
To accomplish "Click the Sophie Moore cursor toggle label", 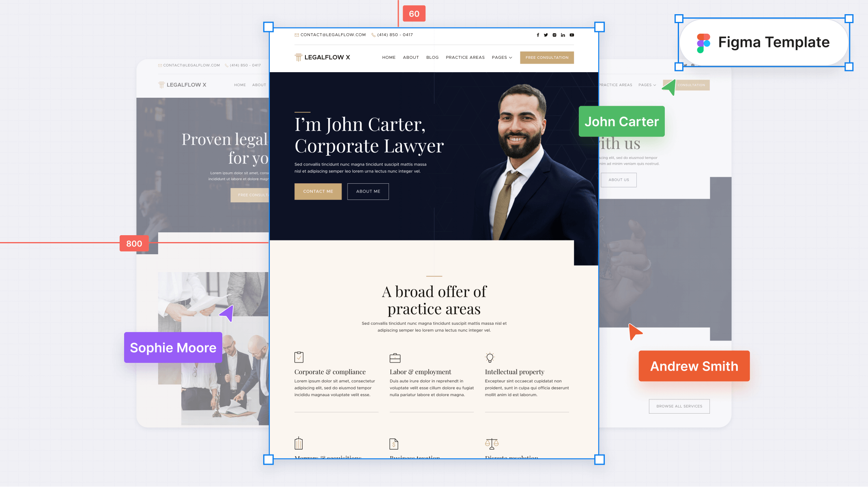I will [173, 348].
